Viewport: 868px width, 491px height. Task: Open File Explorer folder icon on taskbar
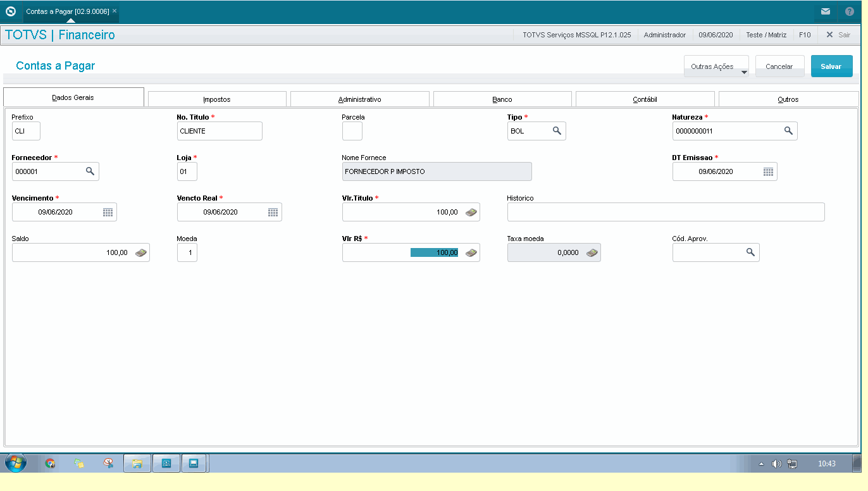coord(137,463)
